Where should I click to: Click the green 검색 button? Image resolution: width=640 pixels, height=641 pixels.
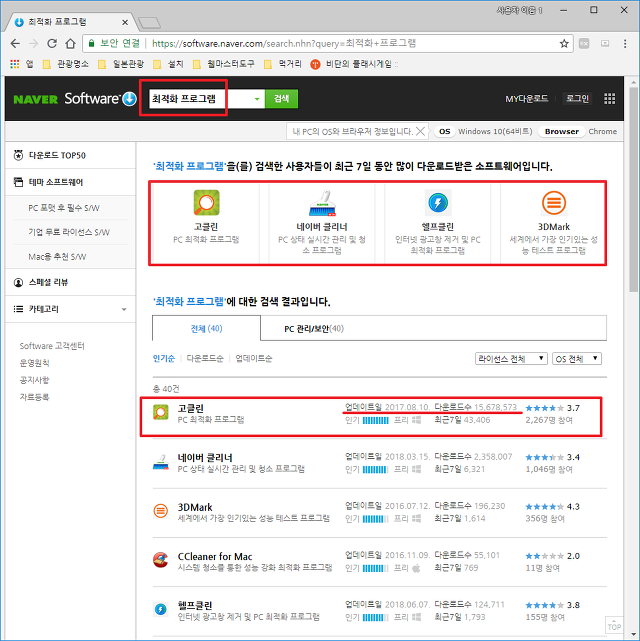point(281,99)
